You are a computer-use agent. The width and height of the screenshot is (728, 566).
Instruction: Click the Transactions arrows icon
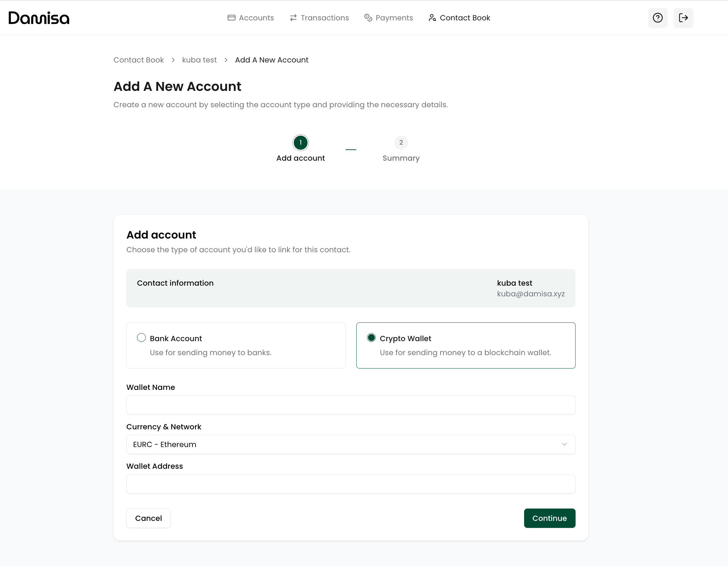[x=293, y=18]
